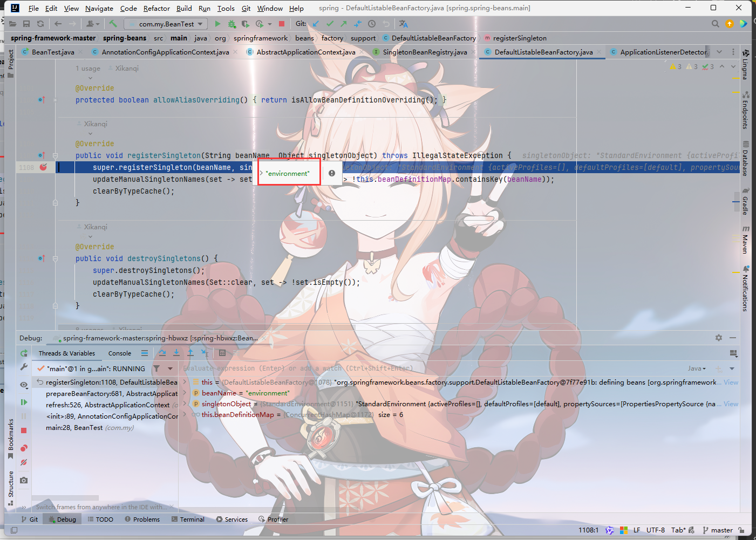Open the com.my.BeanTest run configuration dropdown
The height and width of the screenshot is (540, 756).
click(166, 24)
